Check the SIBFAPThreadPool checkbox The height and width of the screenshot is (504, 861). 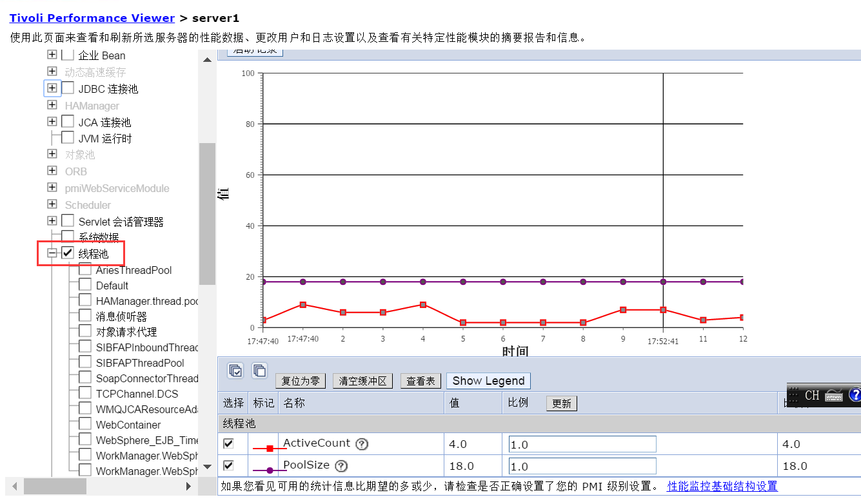(x=85, y=362)
